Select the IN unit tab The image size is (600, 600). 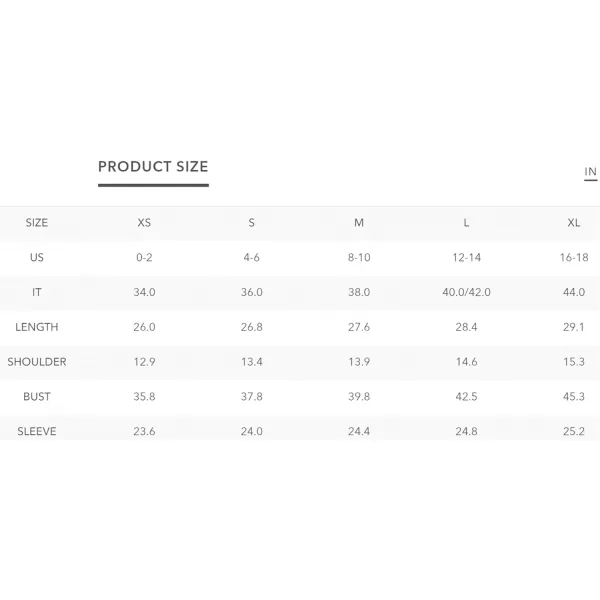point(590,172)
